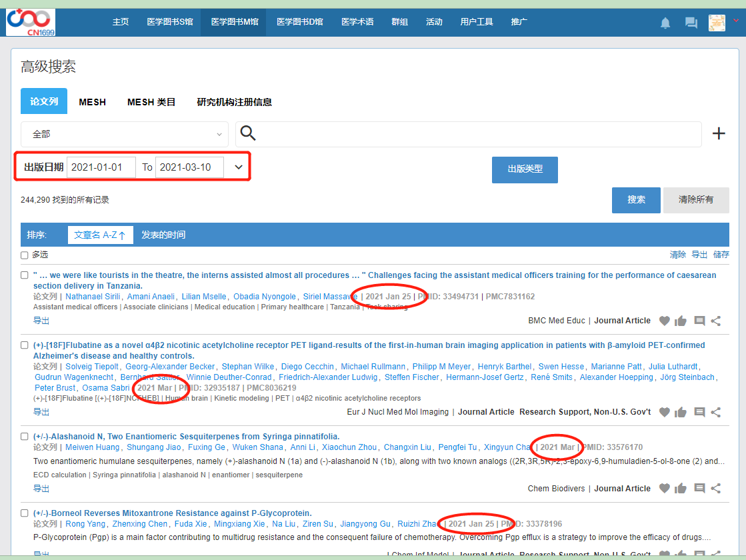Click the start date field 2021-01-01

[101, 167]
